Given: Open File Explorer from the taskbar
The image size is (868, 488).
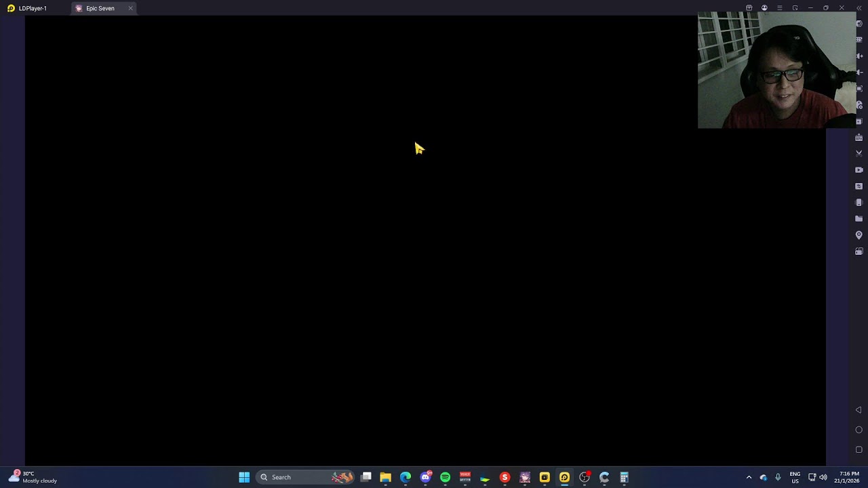Looking at the screenshot, I should pyautogui.click(x=385, y=477).
